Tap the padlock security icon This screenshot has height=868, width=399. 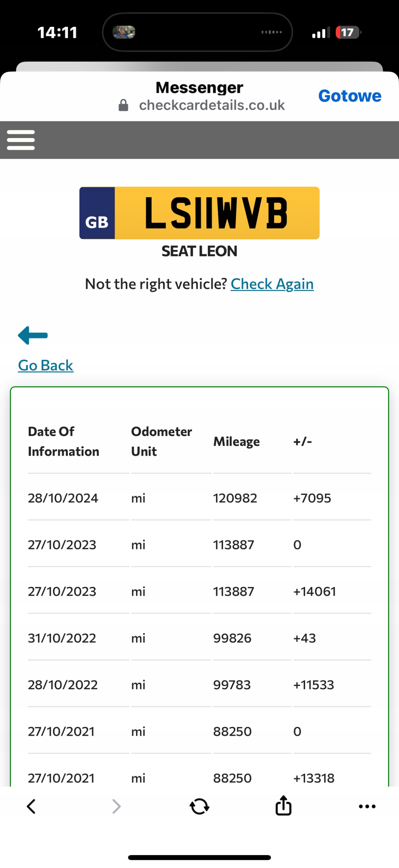point(123,105)
